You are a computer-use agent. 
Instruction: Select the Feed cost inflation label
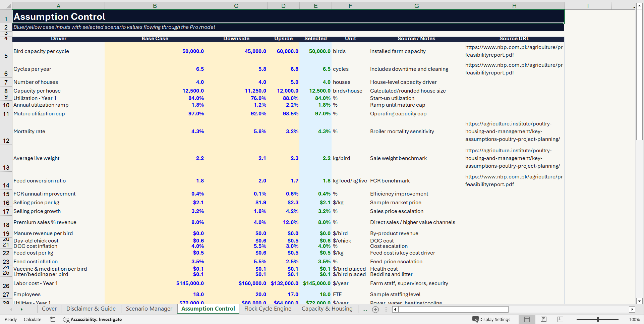58,262
